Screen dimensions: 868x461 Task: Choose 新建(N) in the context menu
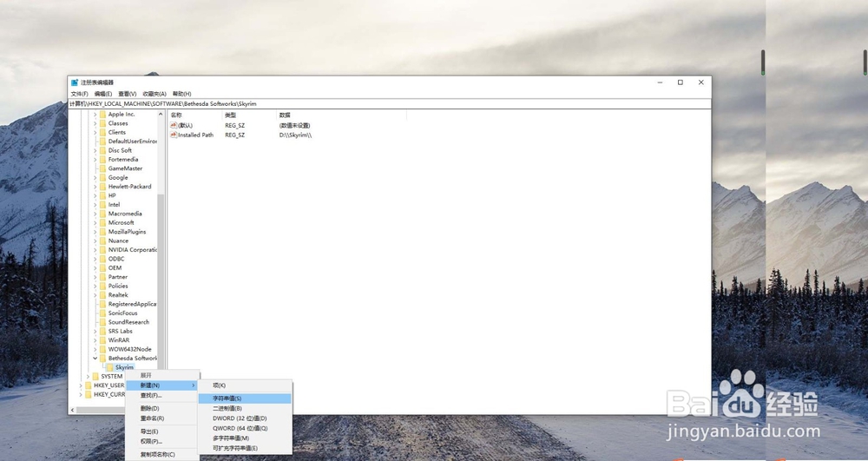pos(162,385)
